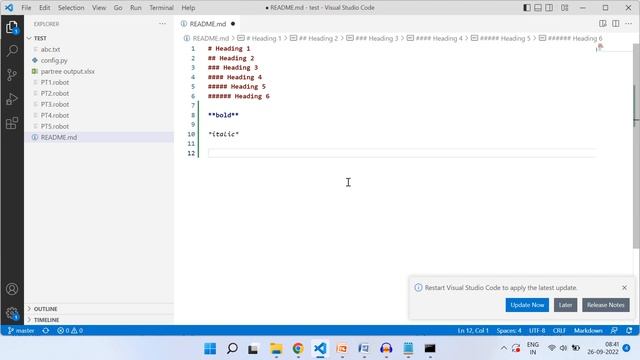Screen dimensions: 640x360
Task: Place cursor on empty line 12
Action: [402, 153]
